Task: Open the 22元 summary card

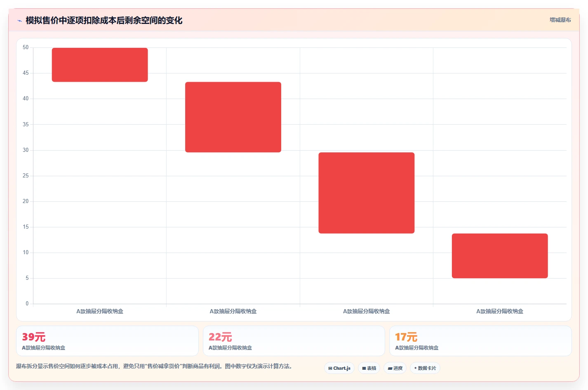Action: 294,341
